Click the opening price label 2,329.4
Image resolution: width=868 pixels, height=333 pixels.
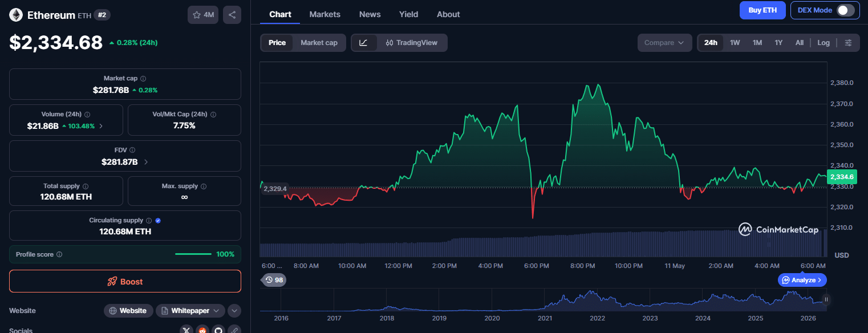click(x=275, y=189)
